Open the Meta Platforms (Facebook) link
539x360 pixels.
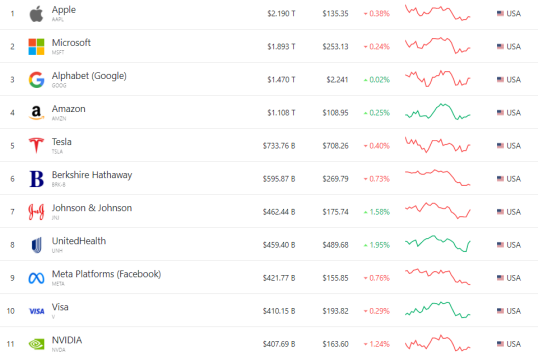click(106, 274)
